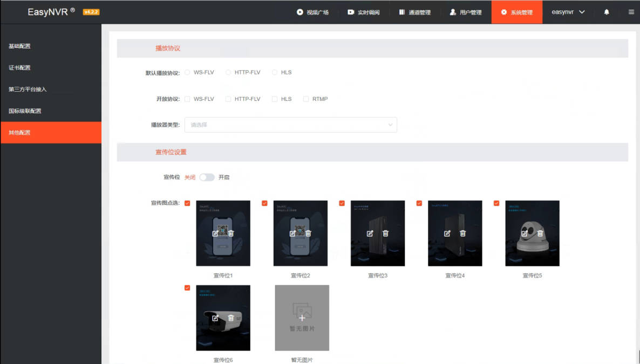Edit the image on 宣传位1
640x364 pixels.
tap(215, 233)
